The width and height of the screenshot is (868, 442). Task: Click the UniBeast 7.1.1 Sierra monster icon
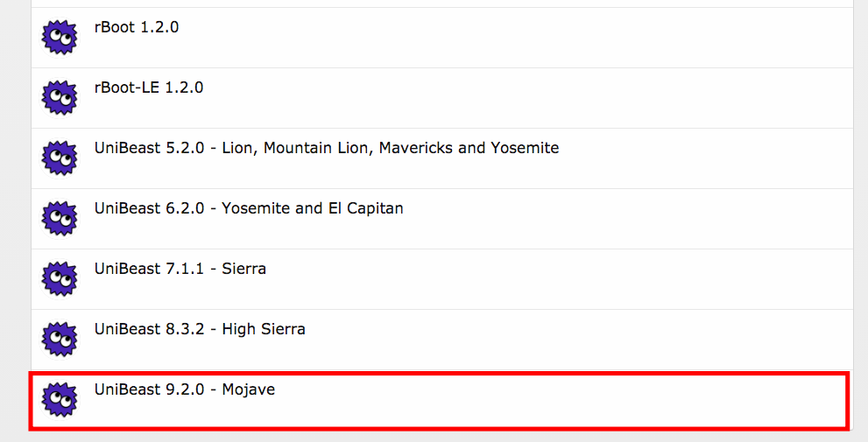coord(60,279)
